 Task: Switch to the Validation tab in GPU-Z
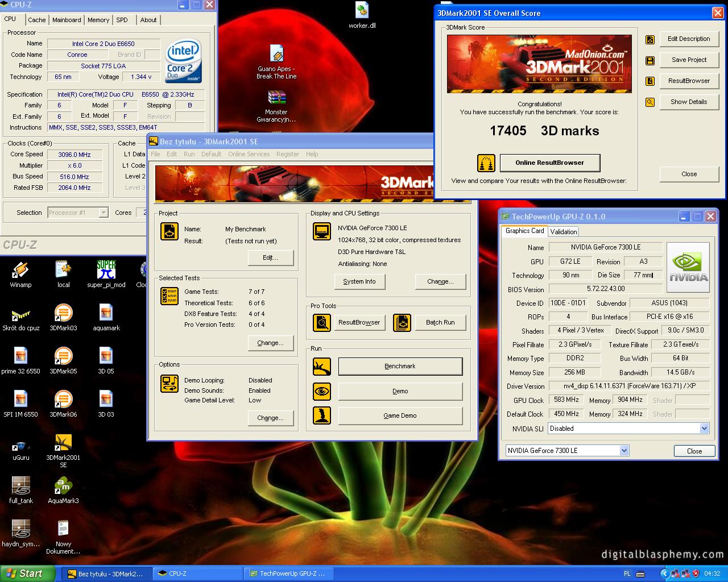click(x=564, y=231)
